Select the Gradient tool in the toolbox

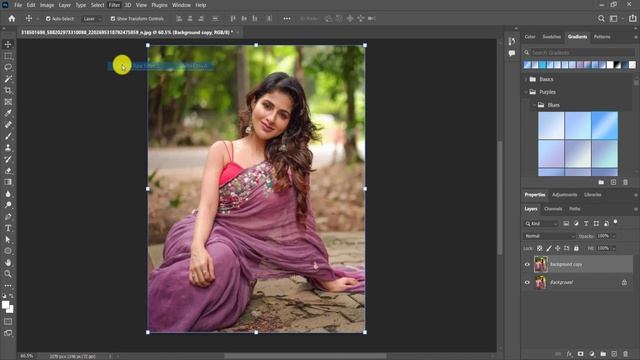pyautogui.click(x=8, y=182)
